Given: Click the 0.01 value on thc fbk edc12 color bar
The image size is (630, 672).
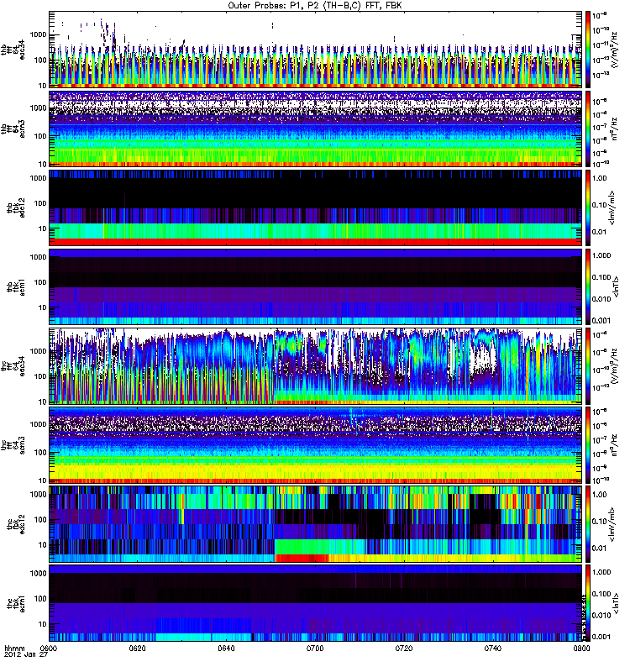Looking at the screenshot, I should (x=600, y=549).
